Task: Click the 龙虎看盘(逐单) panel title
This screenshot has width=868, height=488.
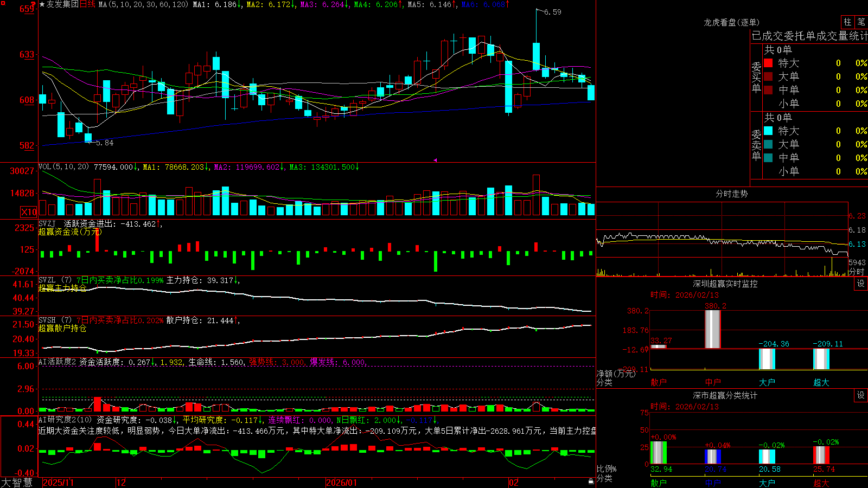Action: [731, 22]
